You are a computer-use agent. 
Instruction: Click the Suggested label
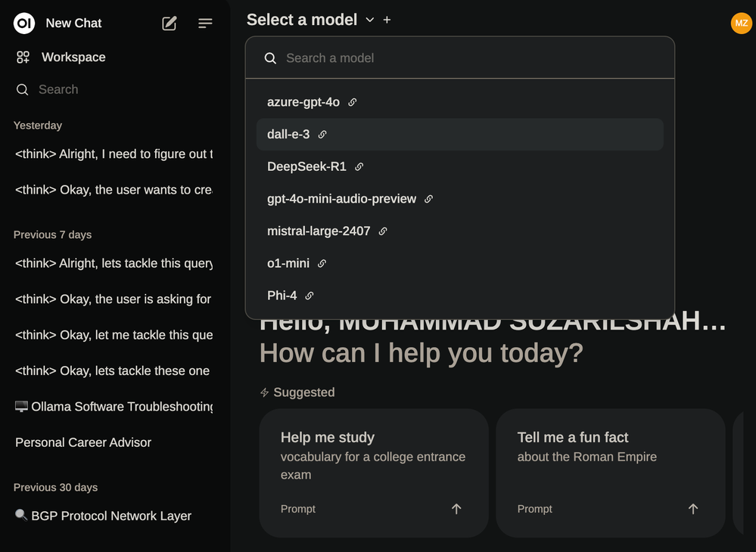(x=304, y=392)
